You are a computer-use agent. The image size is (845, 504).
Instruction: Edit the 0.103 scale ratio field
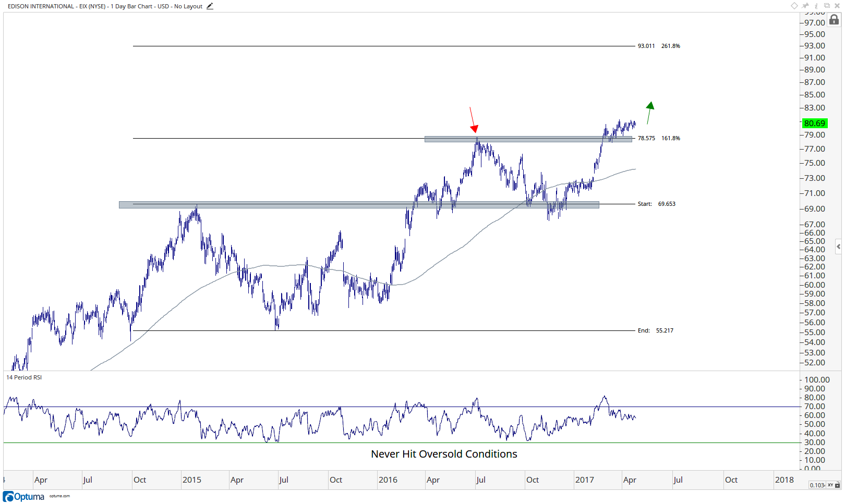[817, 485]
